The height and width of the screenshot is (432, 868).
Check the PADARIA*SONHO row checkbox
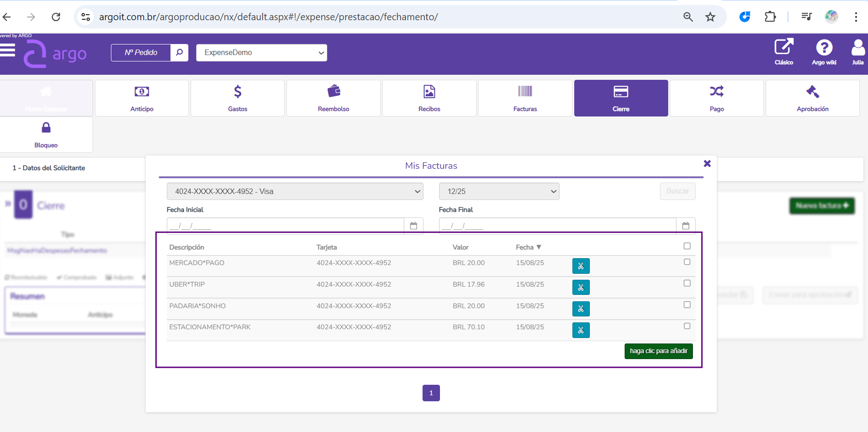point(687,305)
